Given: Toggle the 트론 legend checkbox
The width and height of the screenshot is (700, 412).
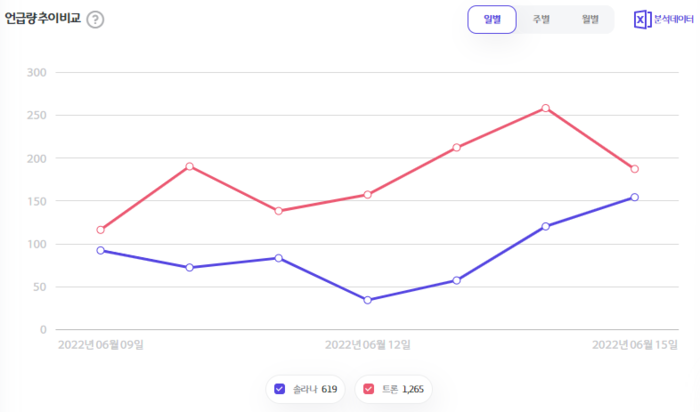Looking at the screenshot, I should click(x=367, y=389).
